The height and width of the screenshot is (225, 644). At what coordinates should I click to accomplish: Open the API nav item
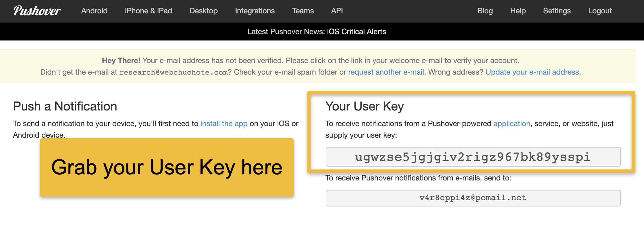point(337,11)
